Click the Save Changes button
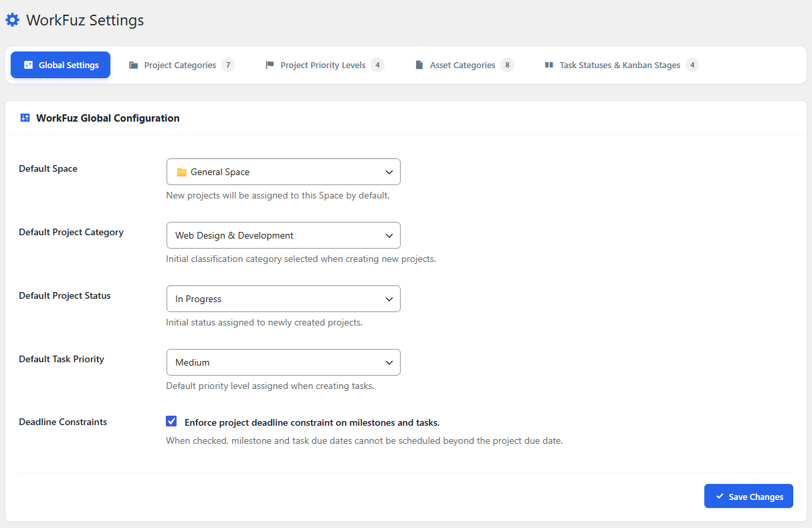 [748, 496]
